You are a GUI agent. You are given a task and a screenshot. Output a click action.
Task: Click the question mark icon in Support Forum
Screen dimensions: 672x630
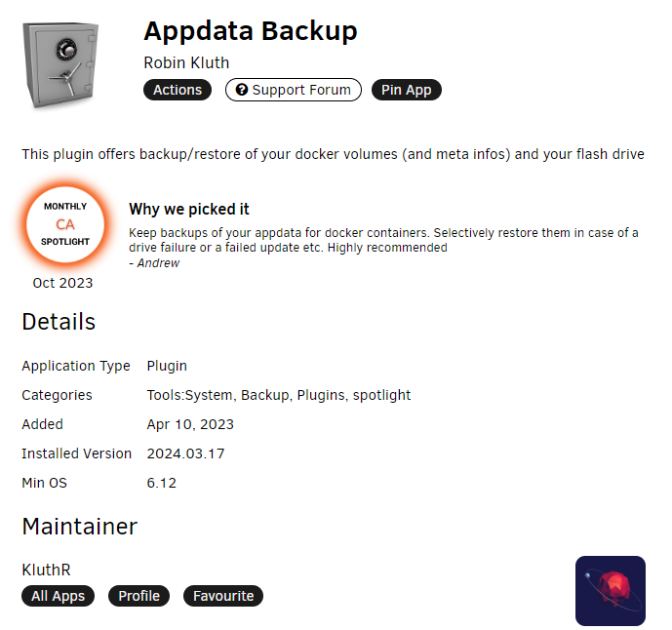tap(242, 90)
